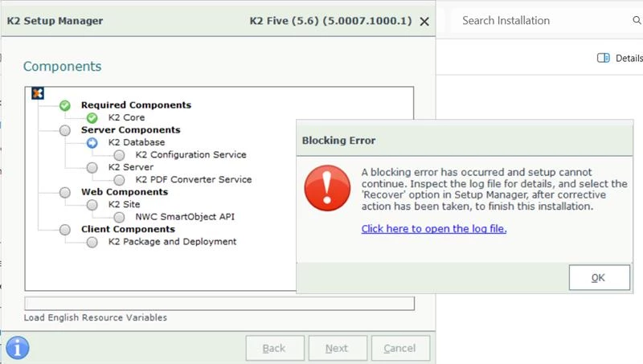Click OK in the Blocking Error dialog
The height and width of the screenshot is (364, 643).
coord(599,277)
